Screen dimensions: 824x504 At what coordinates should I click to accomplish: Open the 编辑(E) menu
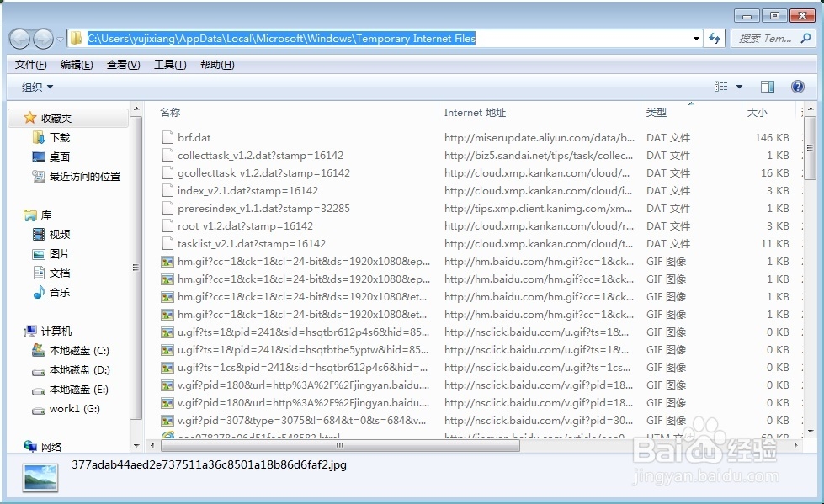[77, 65]
